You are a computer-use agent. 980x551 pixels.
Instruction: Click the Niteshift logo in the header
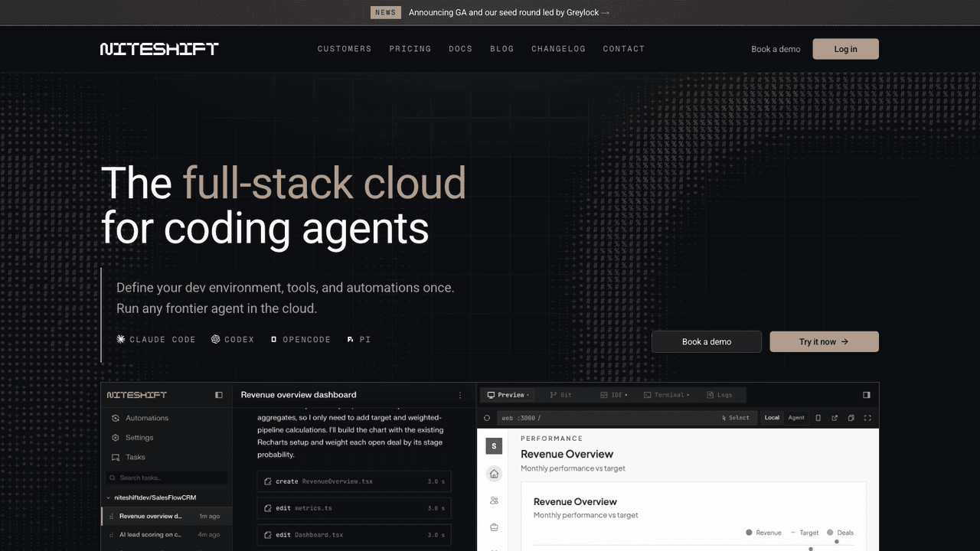click(x=159, y=49)
